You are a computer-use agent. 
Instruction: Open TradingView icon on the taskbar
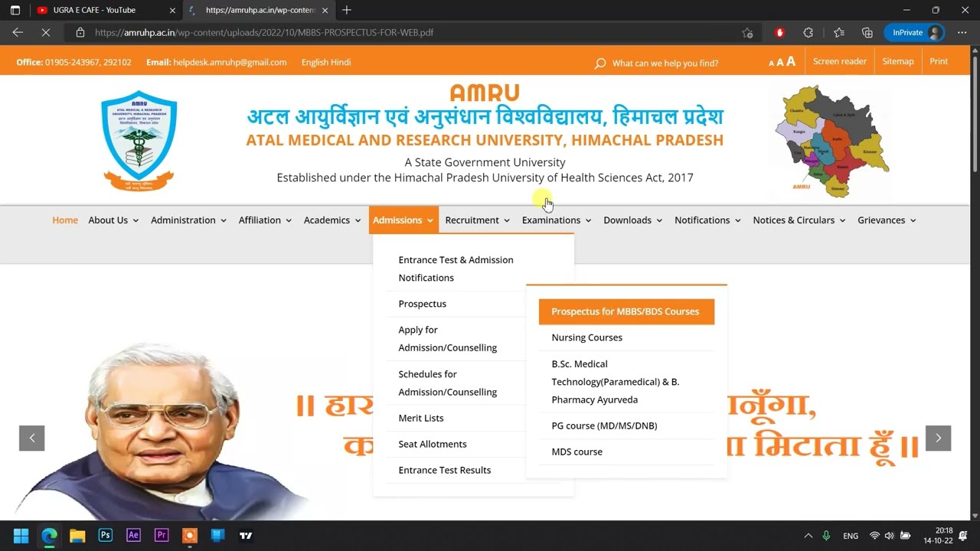point(246,536)
